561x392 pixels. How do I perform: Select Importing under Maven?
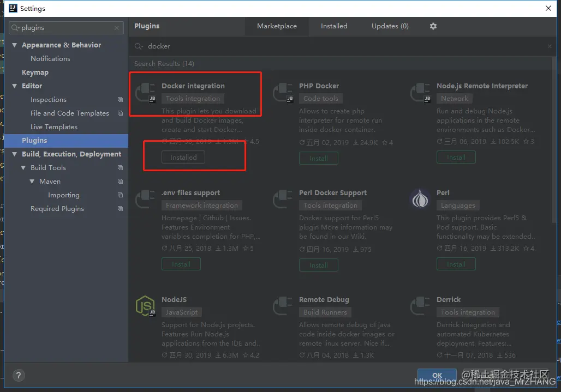click(x=64, y=195)
